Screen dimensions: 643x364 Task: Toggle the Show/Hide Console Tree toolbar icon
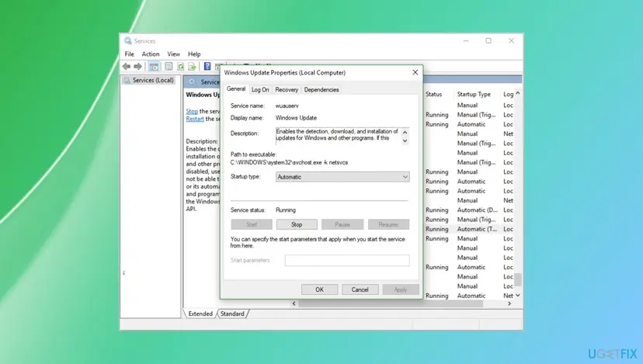point(154,67)
